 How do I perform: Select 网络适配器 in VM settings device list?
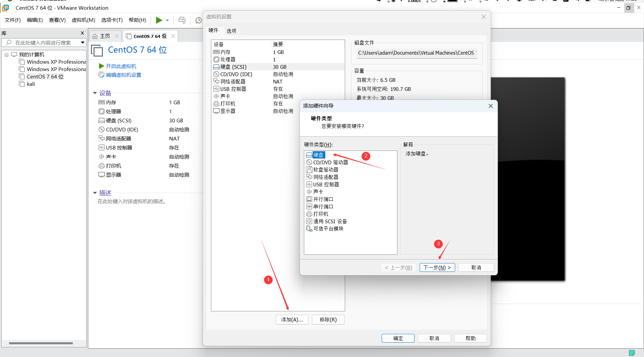pyautogui.click(x=278, y=81)
